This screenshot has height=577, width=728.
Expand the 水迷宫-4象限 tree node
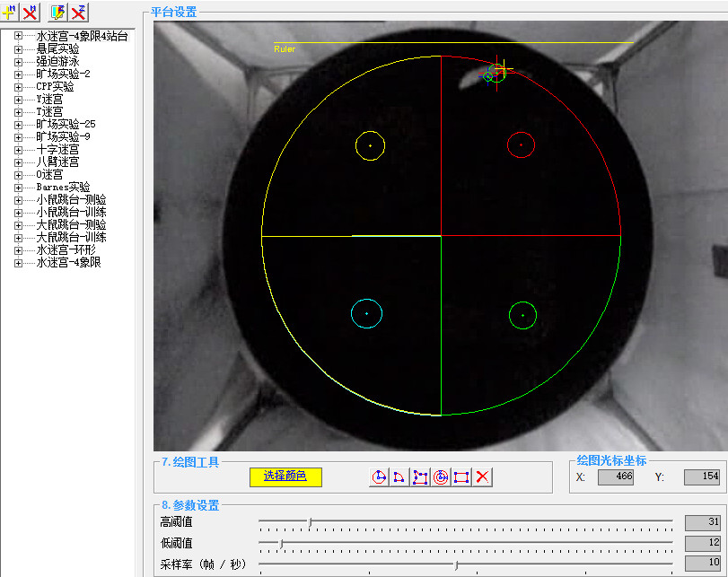[x=18, y=263]
